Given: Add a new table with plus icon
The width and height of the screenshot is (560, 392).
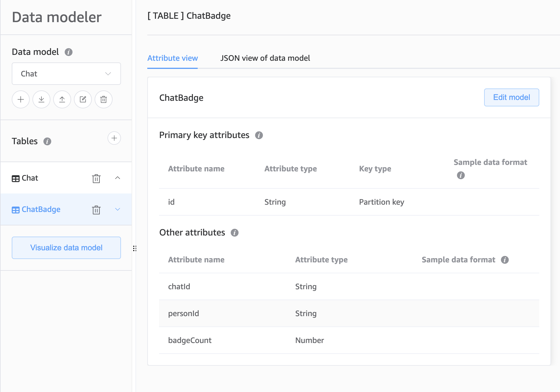Looking at the screenshot, I should coord(114,138).
